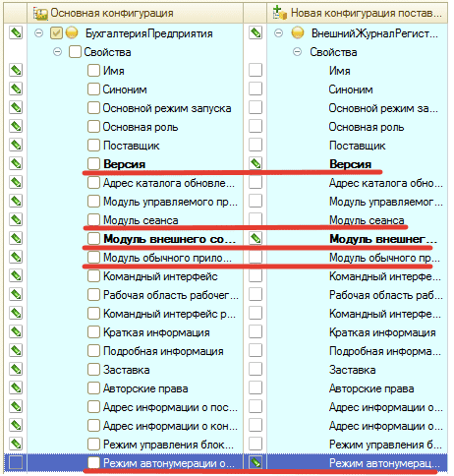Click the middle pencil icon in Версия row
Viewport: 454px width, 476px height.
[255, 164]
